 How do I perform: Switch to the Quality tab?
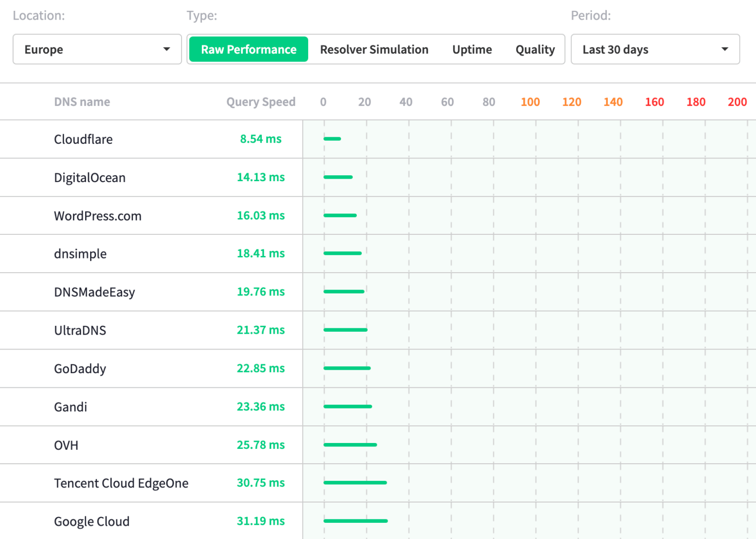point(535,49)
